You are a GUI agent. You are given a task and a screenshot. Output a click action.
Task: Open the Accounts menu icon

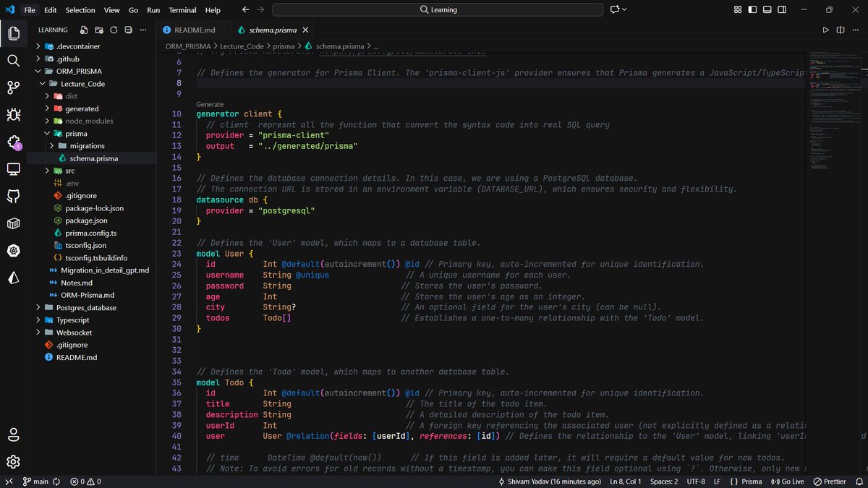[x=13, y=435]
